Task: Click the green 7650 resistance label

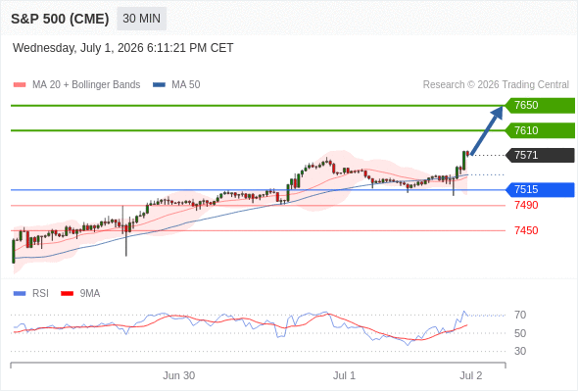Action: [540, 106]
